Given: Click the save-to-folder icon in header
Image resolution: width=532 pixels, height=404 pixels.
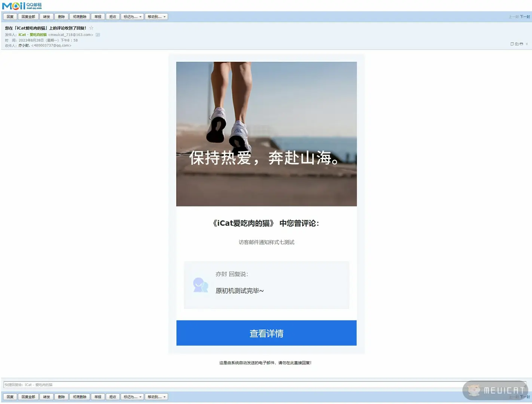Looking at the screenshot, I should coord(517,44).
